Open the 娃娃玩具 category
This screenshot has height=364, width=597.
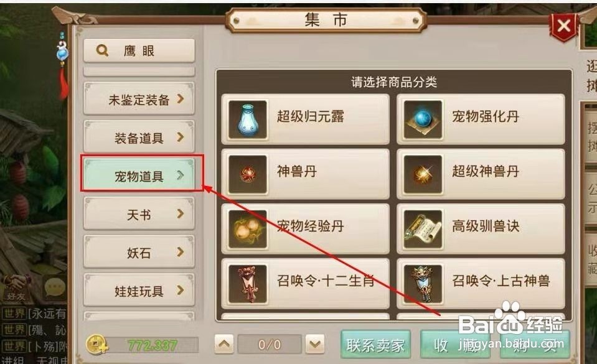[139, 291]
